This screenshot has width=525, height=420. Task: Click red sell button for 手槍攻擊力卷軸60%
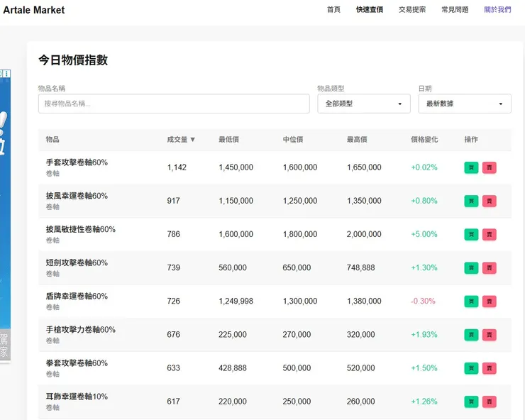pos(490,335)
